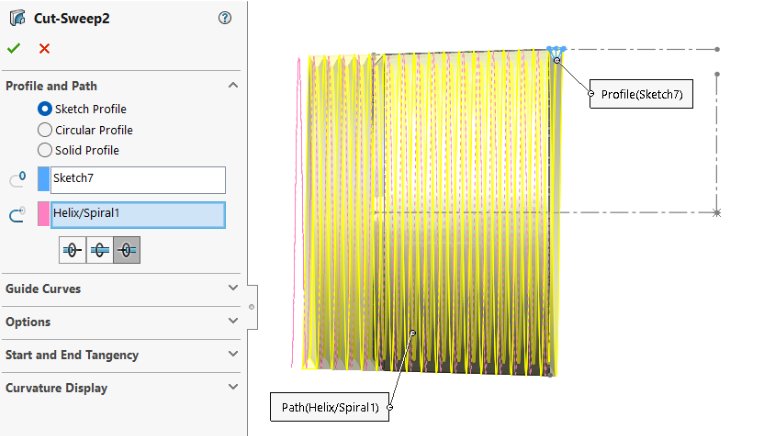Select the first sweep direction button
The height and width of the screenshot is (436, 775).
[72, 250]
